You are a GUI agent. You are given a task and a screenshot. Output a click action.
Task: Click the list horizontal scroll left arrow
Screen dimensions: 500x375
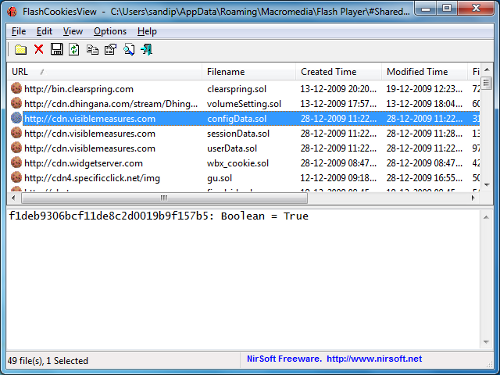click(14, 198)
